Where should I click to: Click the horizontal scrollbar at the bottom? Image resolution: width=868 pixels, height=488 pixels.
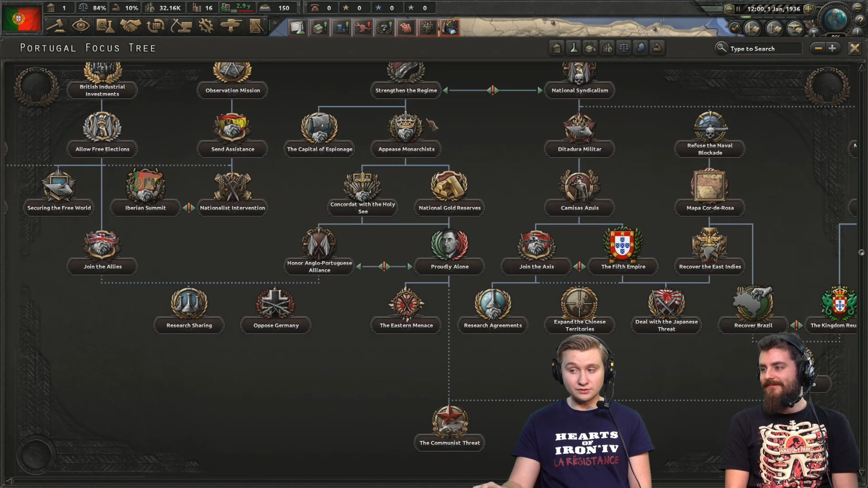[x=237, y=481]
